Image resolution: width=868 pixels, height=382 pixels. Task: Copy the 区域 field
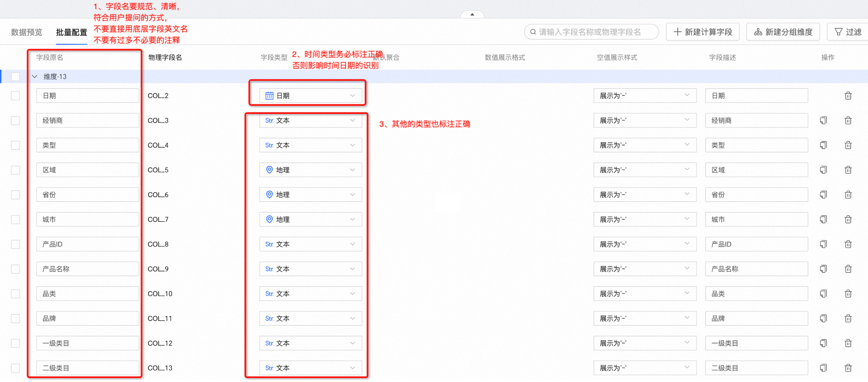pyautogui.click(x=824, y=170)
